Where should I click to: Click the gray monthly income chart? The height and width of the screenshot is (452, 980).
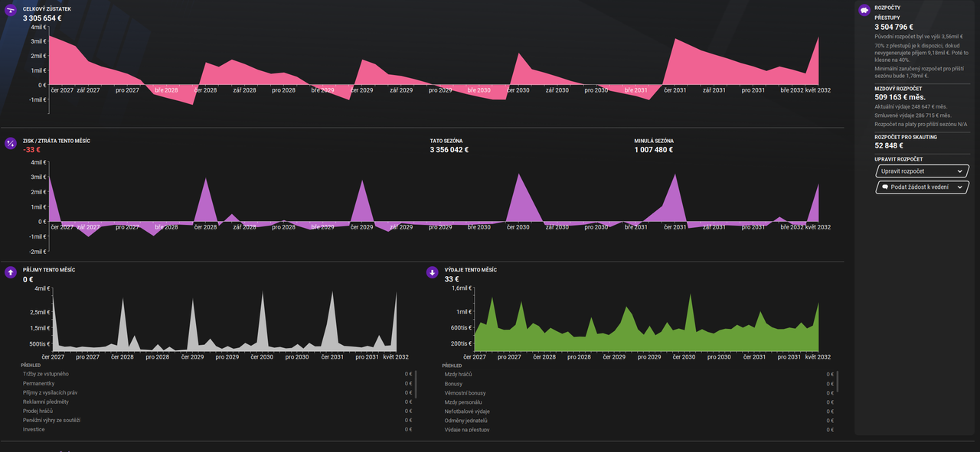pos(224,320)
